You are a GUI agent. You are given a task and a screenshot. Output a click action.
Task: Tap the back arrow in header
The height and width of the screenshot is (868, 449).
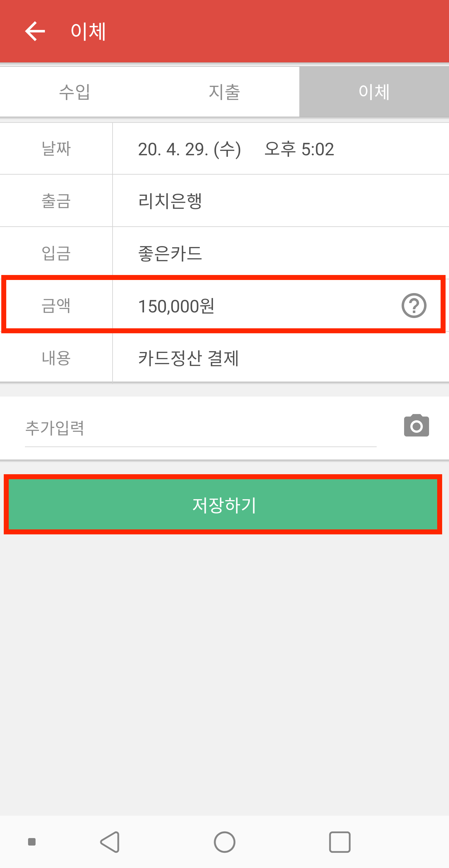[35, 31]
